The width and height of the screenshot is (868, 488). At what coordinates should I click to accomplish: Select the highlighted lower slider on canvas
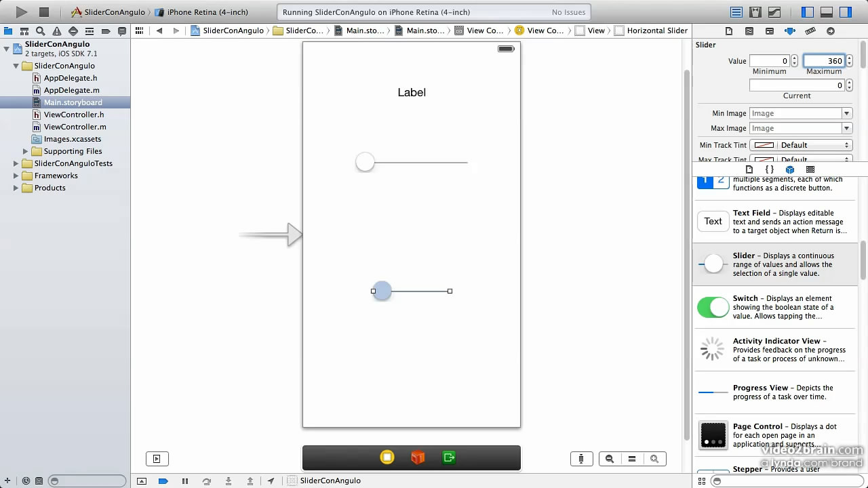point(412,291)
